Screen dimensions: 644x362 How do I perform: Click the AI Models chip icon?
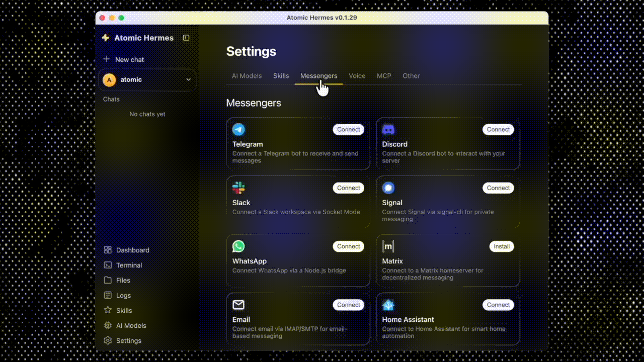click(108, 325)
